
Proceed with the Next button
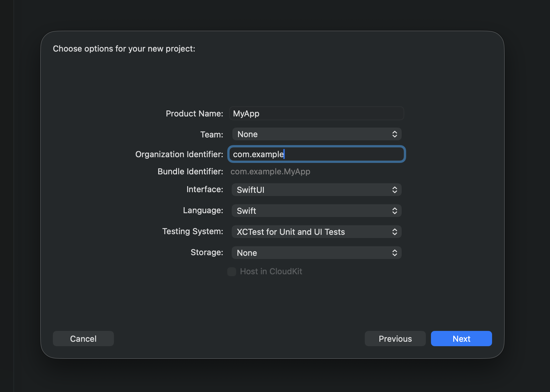(x=462, y=339)
